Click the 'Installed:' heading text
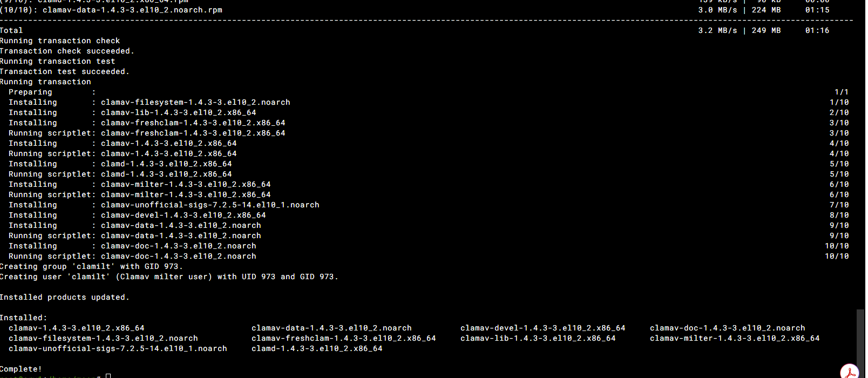 coord(24,318)
